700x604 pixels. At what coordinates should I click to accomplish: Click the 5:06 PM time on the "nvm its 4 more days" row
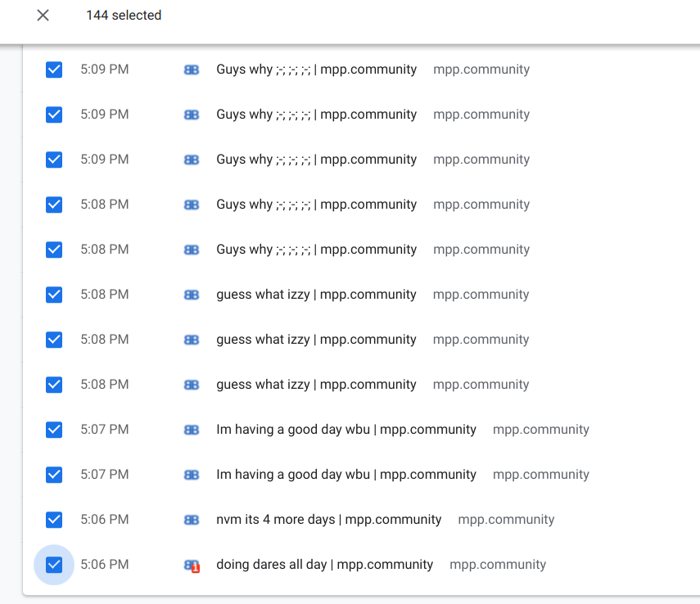105,520
